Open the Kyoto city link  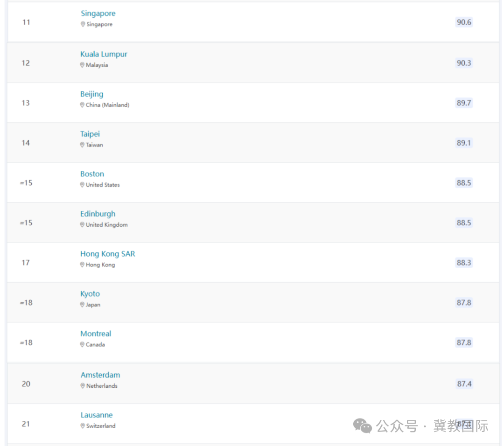coord(90,294)
